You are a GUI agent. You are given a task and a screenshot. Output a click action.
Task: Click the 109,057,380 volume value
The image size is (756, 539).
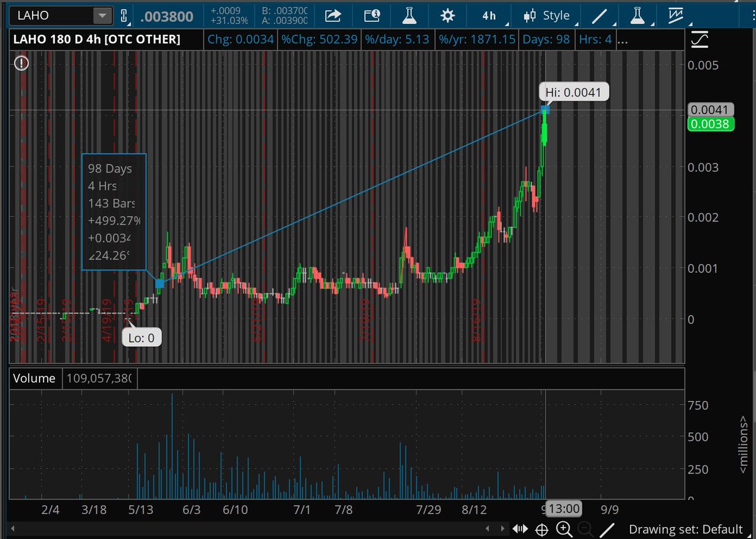pyautogui.click(x=101, y=378)
